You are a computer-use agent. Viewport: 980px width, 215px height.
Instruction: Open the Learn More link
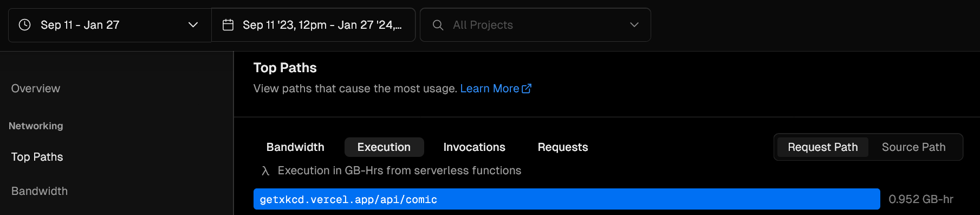490,88
